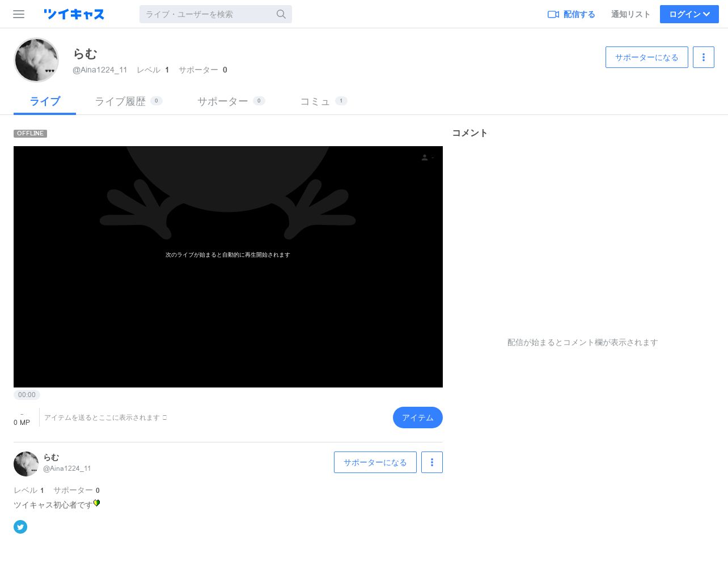Click the green beginner heart emoji

click(96, 503)
